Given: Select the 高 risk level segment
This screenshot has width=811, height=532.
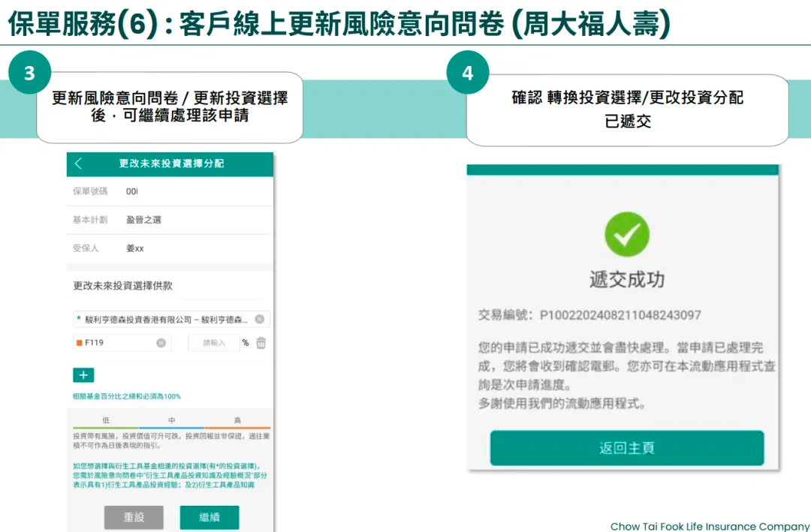Looking at the screenshot, I should (237, 420).
